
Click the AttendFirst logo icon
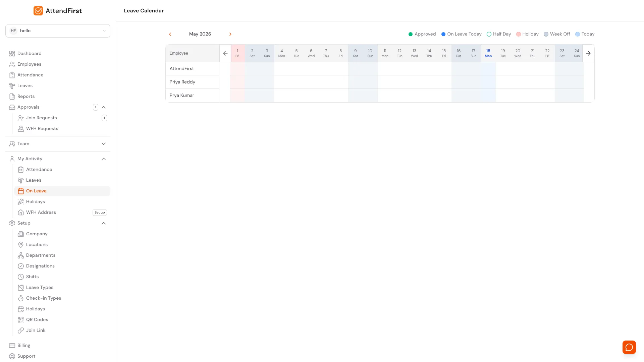pos(38,11)
